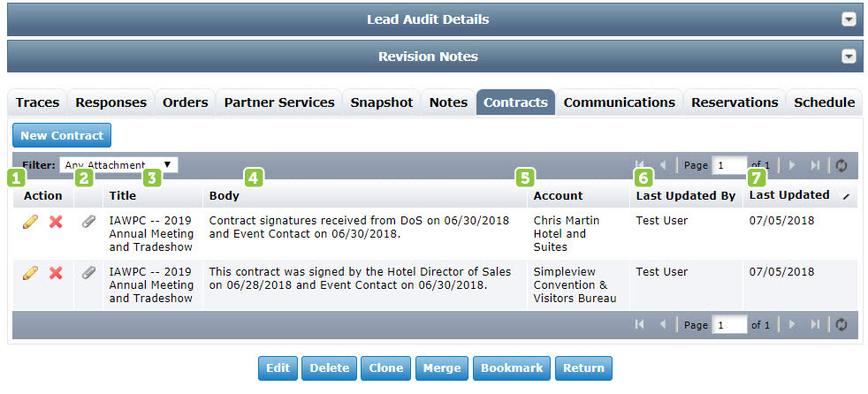868x394 pixels.
Task: Expand the Revision Notes section
Action: 848,57
